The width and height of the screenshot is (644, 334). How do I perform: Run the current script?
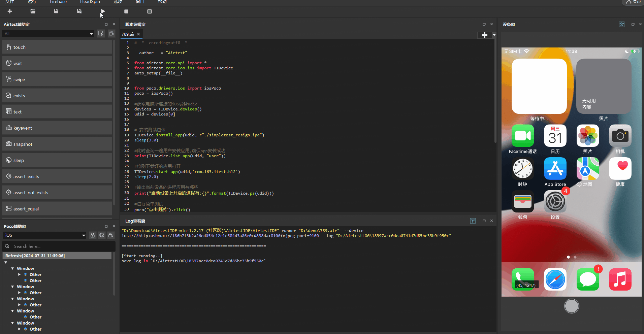click(103, 11)
